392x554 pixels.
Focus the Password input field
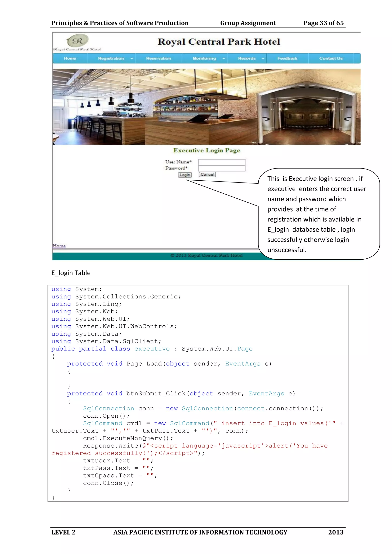[x=222, y=168]
